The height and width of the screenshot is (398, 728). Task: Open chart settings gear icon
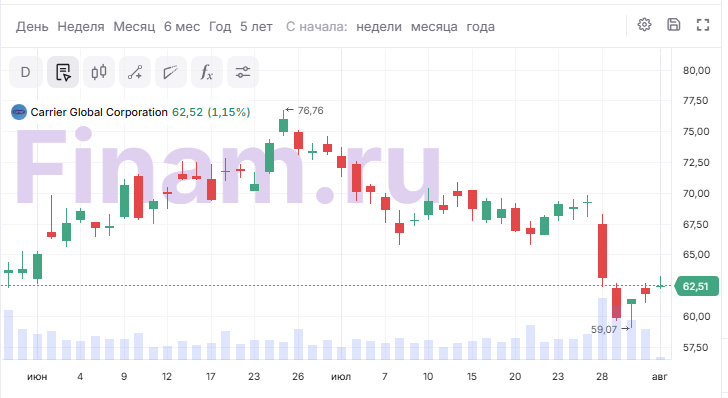(x=644, y=25)
